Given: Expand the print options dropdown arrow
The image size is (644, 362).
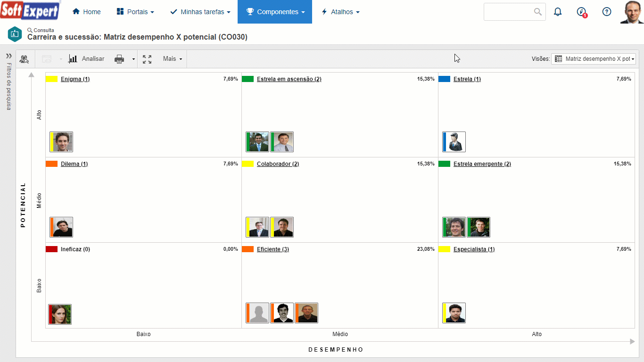Looking at the screenshot, I should (x=133, y=59).
